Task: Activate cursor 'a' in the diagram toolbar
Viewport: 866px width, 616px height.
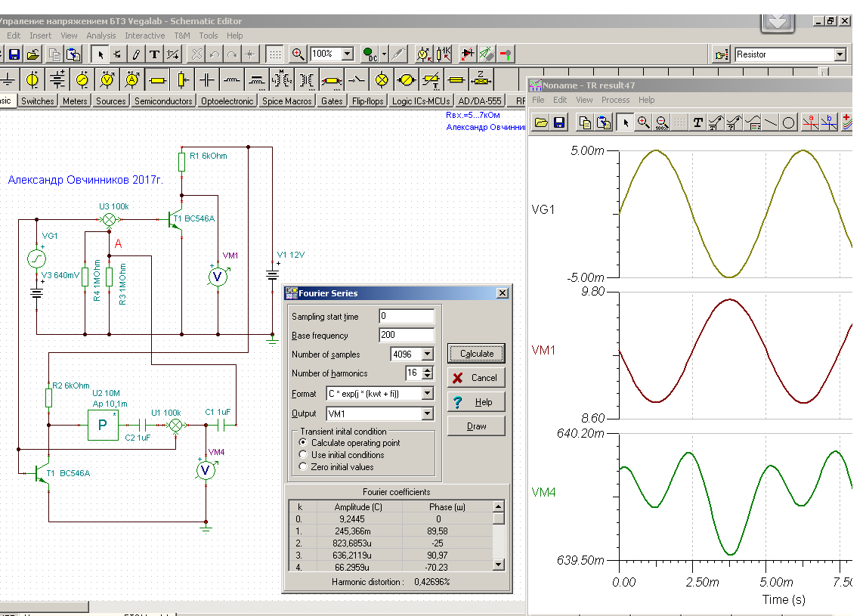Action: (810, 122)
